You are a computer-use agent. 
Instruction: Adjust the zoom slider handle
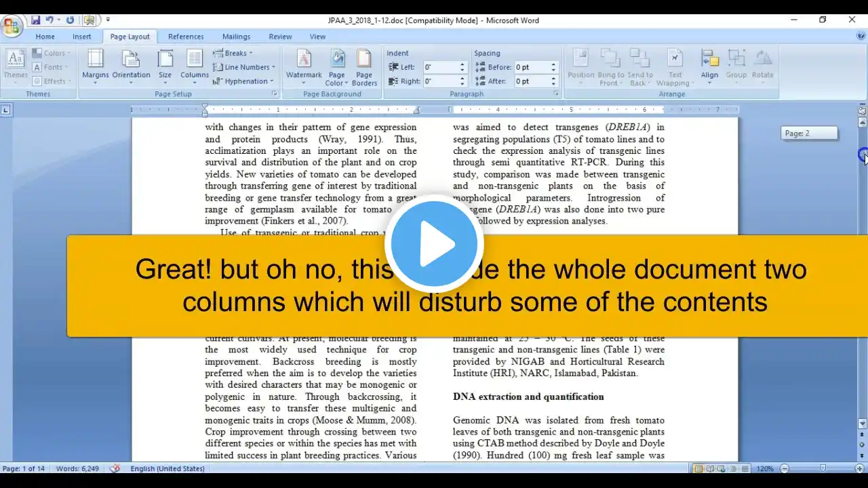click(x=823, y=468)
